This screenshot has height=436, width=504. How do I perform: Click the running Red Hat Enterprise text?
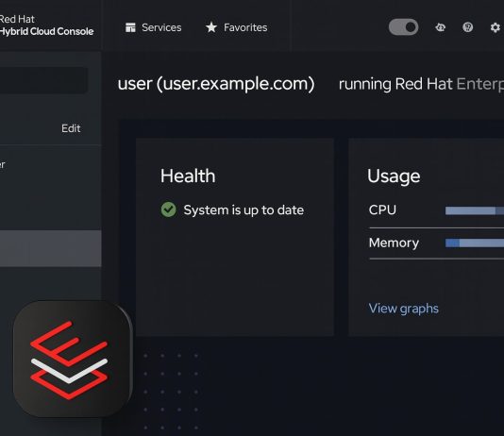(421, 84)
